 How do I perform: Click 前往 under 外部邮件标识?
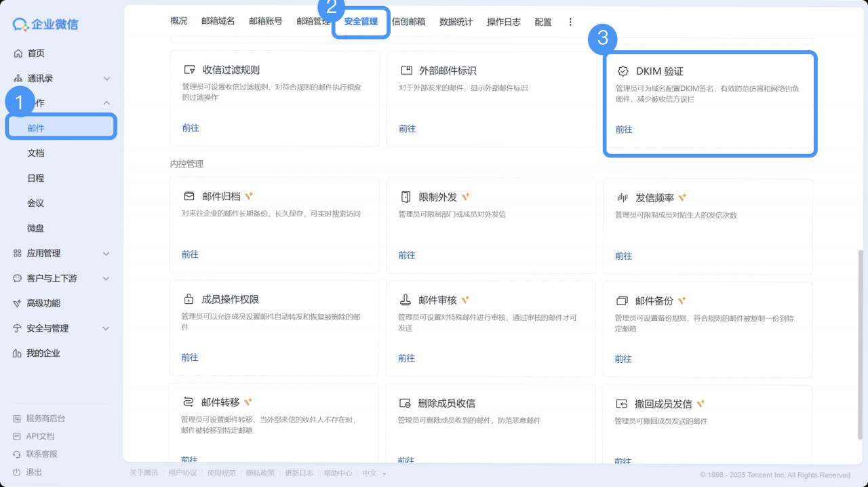tap(408, 129)
